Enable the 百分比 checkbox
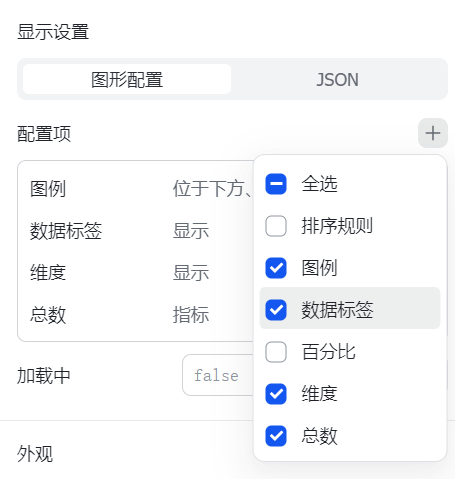Screen dimensions: 455x479 [x=276, y=352]
